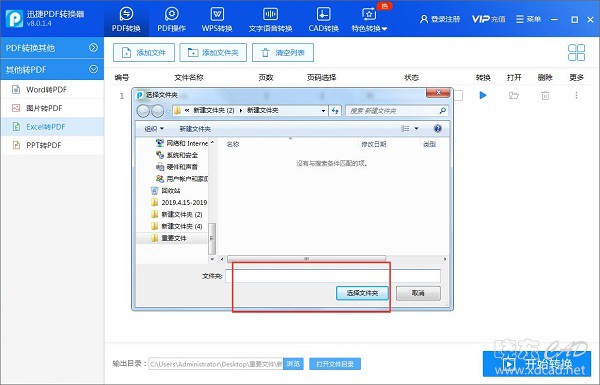Click the 登录注册 user link
Image resolution: width=600 pixels, height=385 pixels.
[x=440, y=19]
